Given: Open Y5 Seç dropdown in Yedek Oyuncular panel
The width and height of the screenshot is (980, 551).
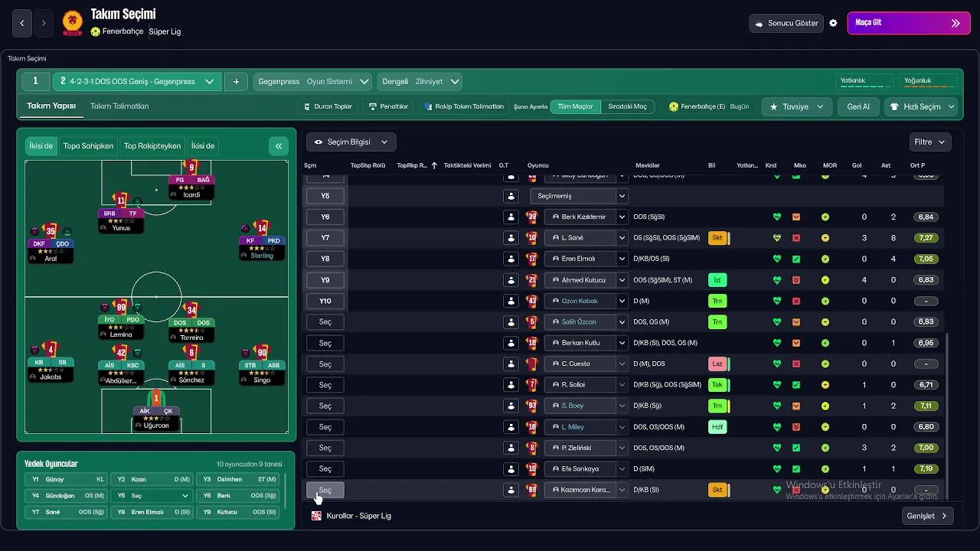Looking at the screenshot, I should [153, 496].
